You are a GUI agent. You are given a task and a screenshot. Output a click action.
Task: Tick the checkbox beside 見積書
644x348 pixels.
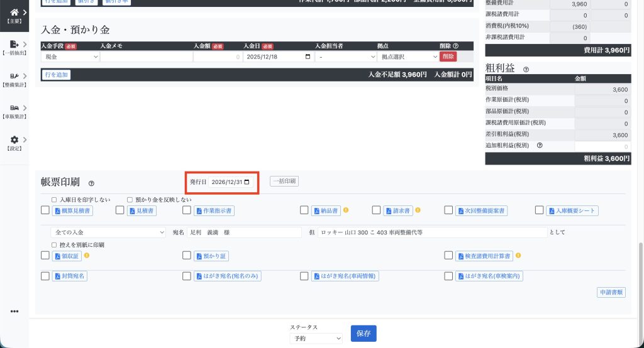(x=120, y=210)
